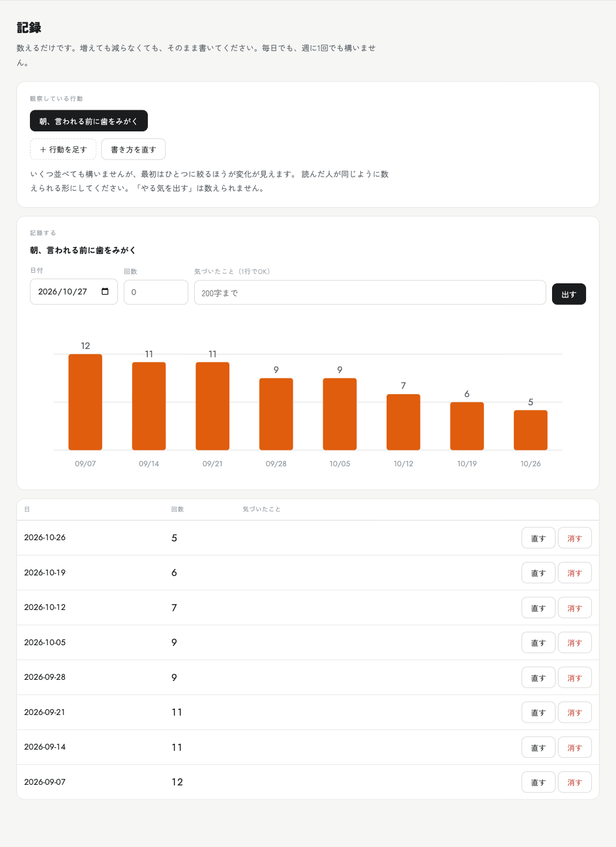Edit the 2026-09-14 row with 直す

[x=539, y=747]
